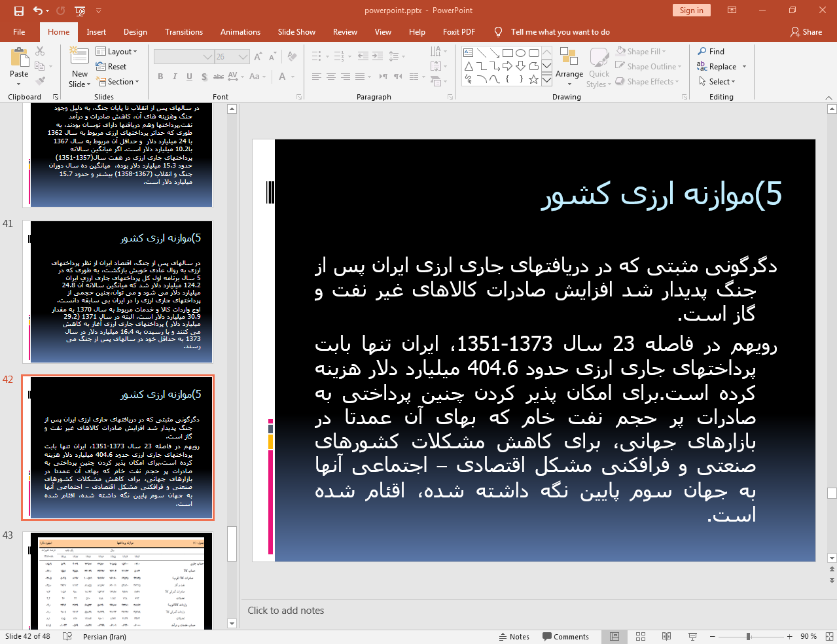The height and width of the screenshot is (644, 837).
Task: Expand the Section dropdown
Action: [x=118, y=82]
